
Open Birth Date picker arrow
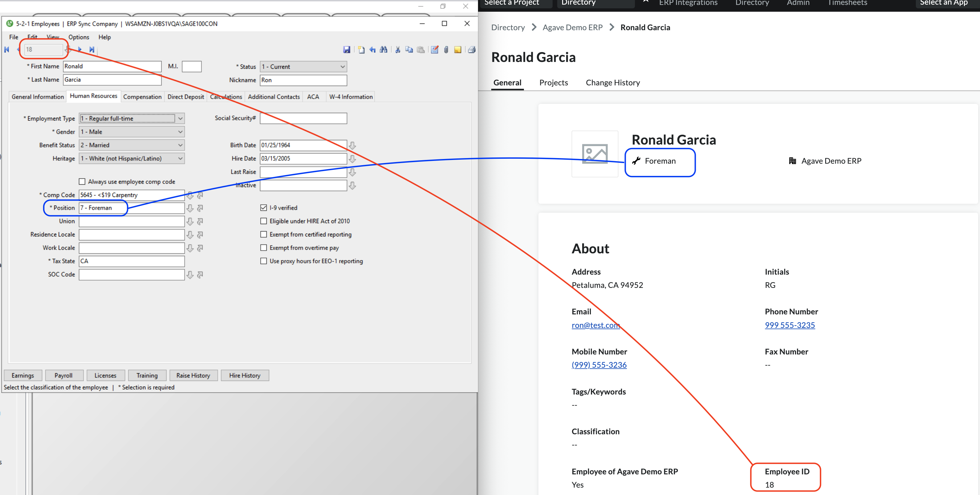click(x=353, y=145)
